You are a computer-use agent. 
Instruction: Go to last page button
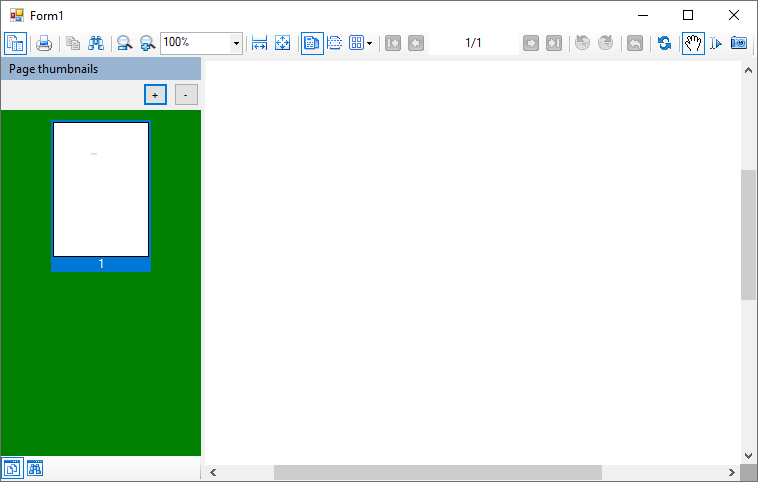pyautogui.click(x=554, y=44)
